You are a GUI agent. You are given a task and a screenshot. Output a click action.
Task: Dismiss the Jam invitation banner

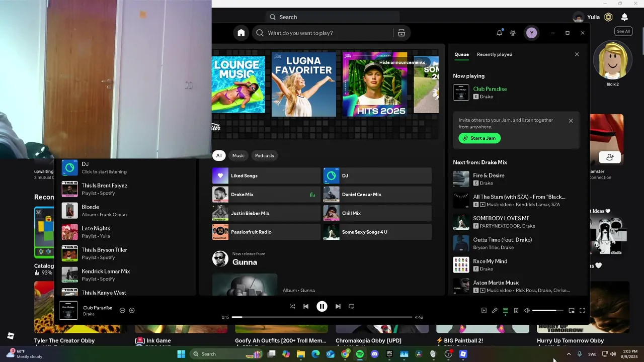click(571, 121)
